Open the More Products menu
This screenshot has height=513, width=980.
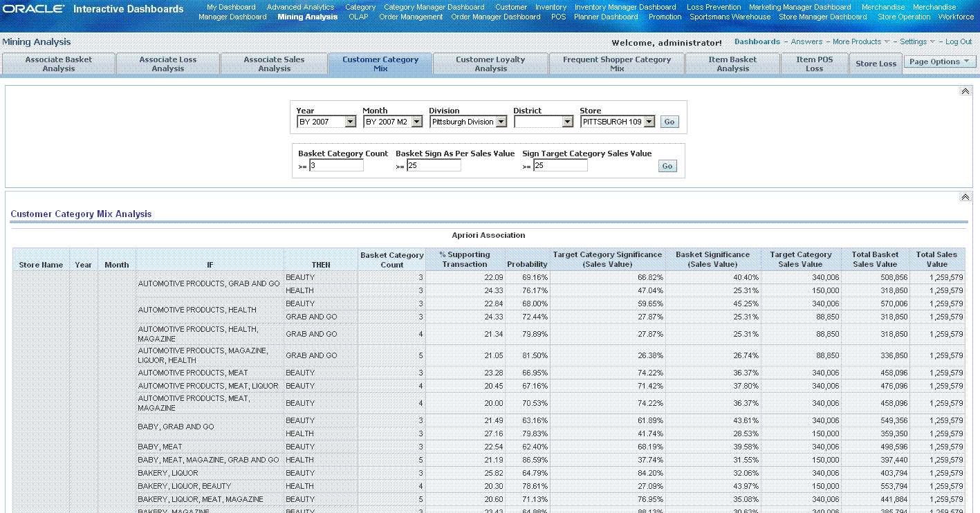(861, 41)
